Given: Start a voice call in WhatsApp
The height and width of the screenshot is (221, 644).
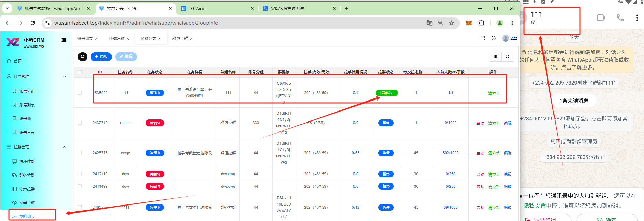Looking at the screenshot, I should [x=620, y=18].
